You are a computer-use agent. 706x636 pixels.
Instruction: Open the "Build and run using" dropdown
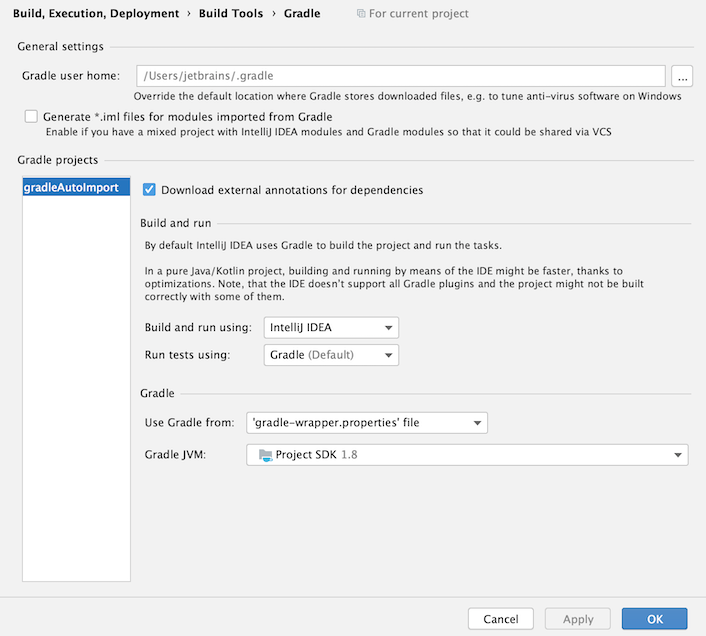(x=331, y=328)
